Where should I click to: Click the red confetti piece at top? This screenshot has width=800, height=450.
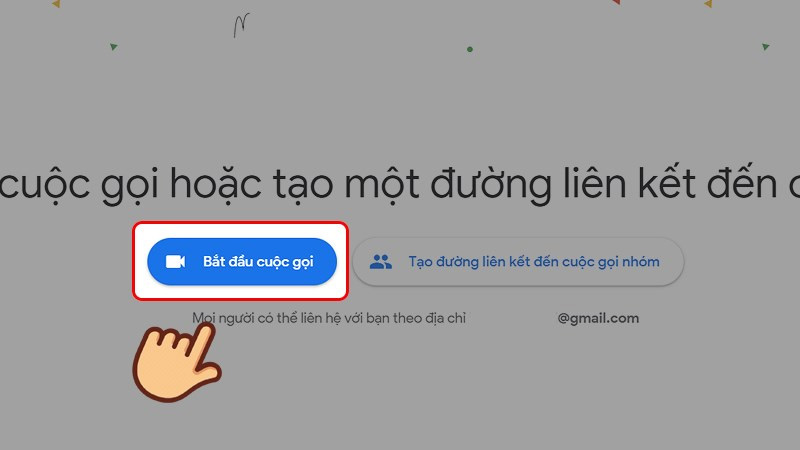pos(616,2)
